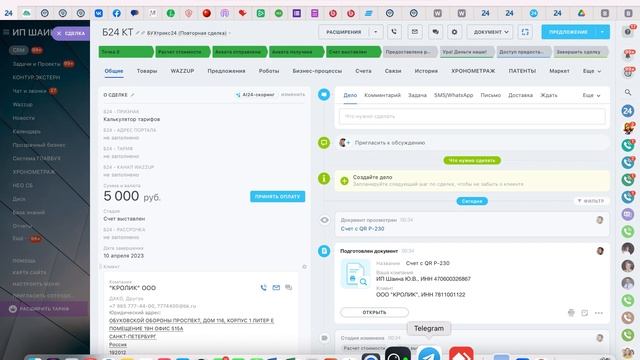Open the Счет с QR Р-230 link
The width and height of the screenshot is (640, 360).
click(x=362, y=229)
